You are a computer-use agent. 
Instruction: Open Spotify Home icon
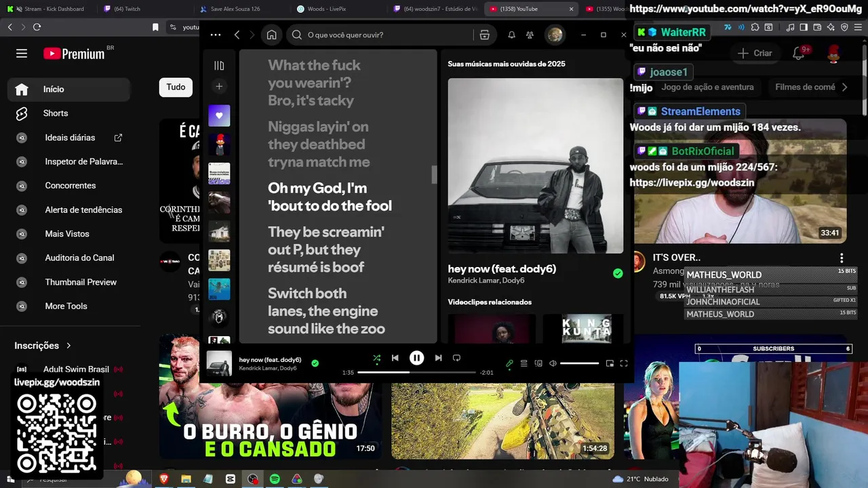click(271, 35)
